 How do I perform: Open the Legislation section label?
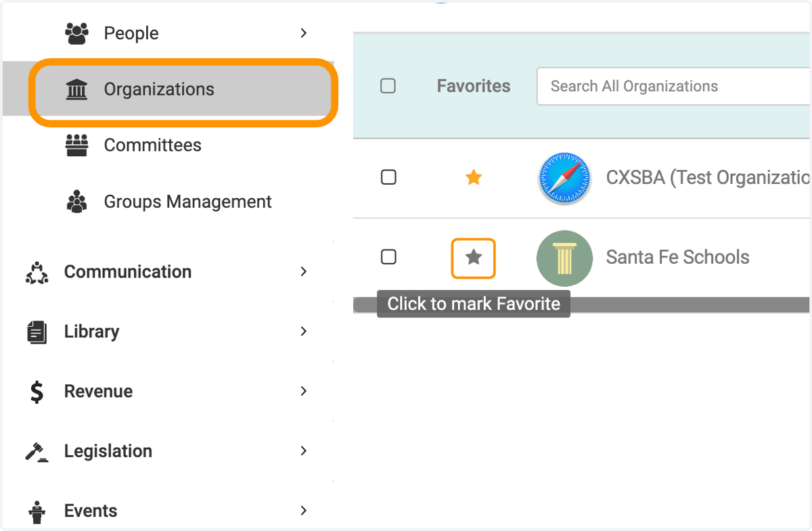pyautogui.click(x=108, y=451)
